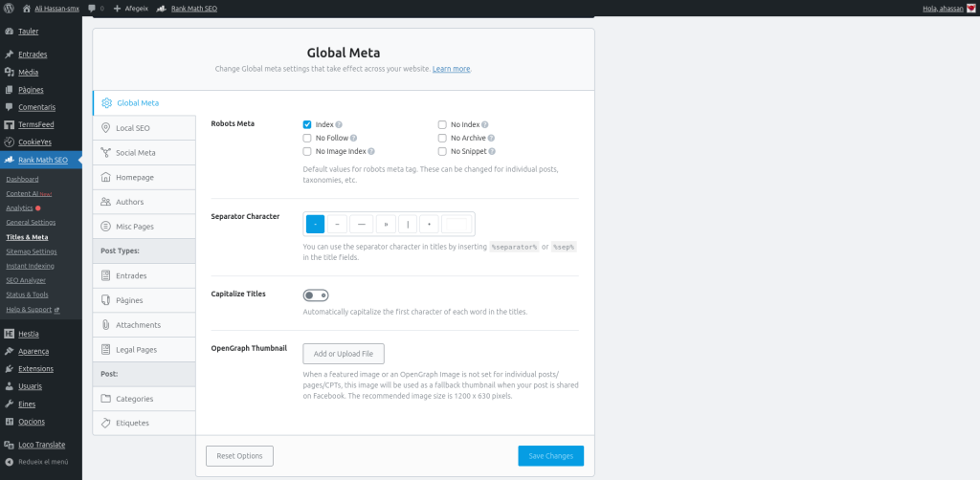The image size is (980, 480).
Task: Click the Social Meta share icon
Action: coord(105,152)
